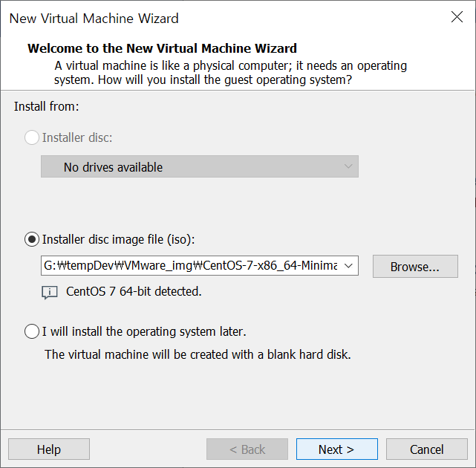
Task: Click the Cancel button
Action: click(x=427, y=449)
